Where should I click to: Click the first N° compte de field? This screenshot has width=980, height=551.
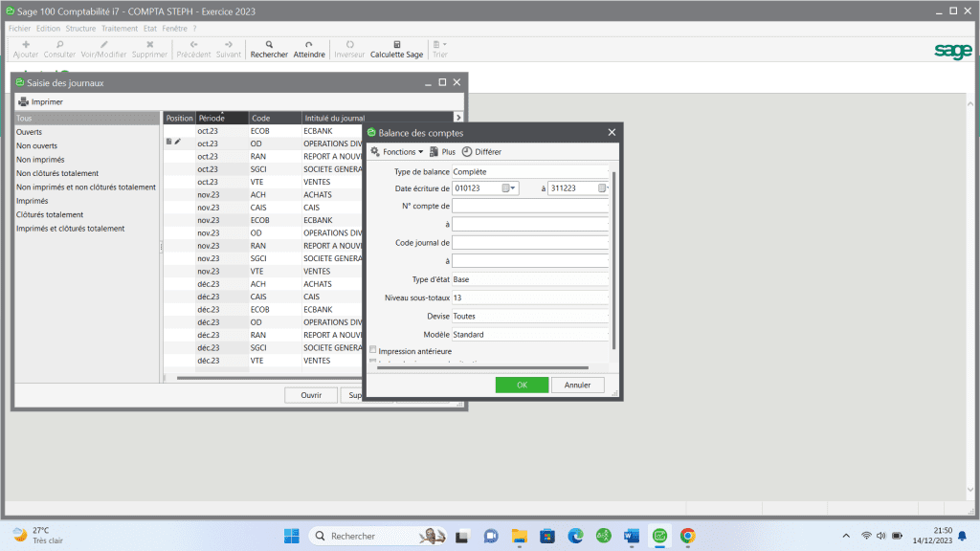(530, 206)
